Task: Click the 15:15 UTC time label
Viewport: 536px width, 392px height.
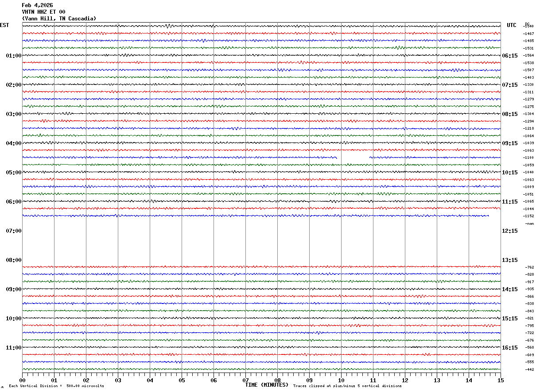Action: coord(510,319)
